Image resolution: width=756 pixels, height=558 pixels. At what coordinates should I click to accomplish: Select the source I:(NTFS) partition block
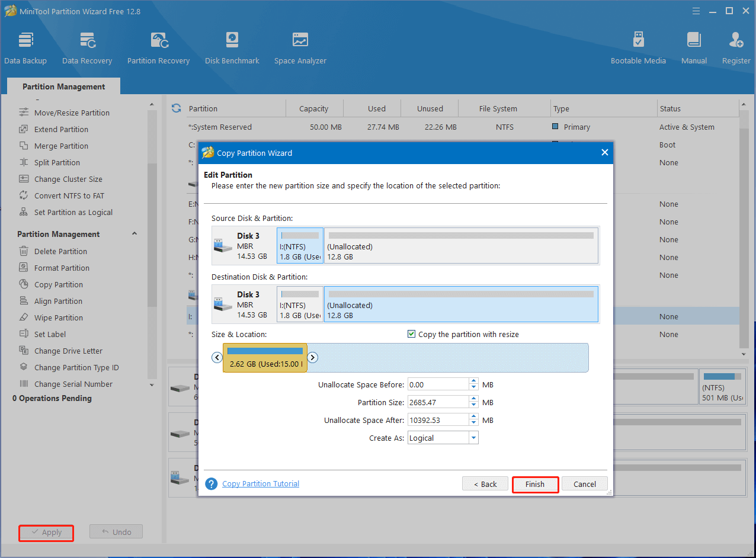300,246
